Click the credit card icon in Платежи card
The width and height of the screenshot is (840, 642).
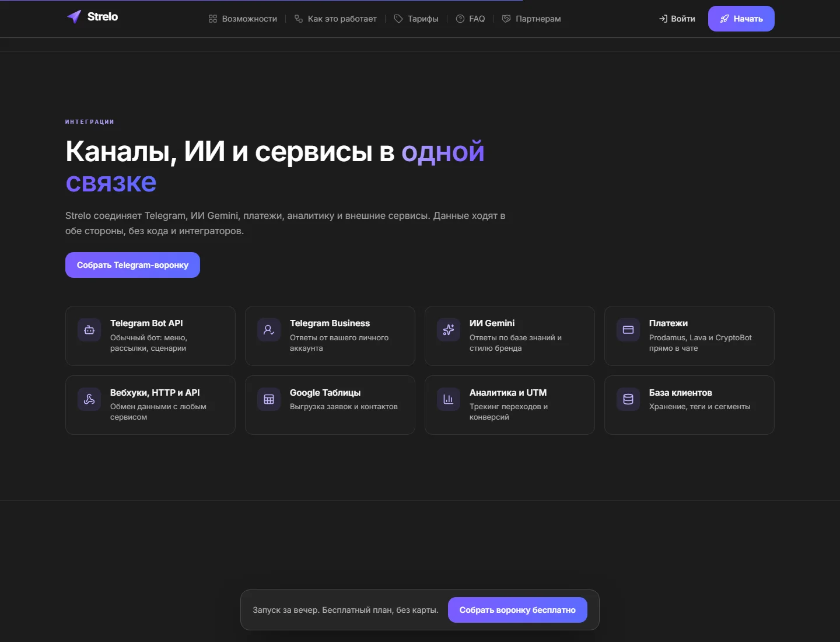click(x=628, y=330)
